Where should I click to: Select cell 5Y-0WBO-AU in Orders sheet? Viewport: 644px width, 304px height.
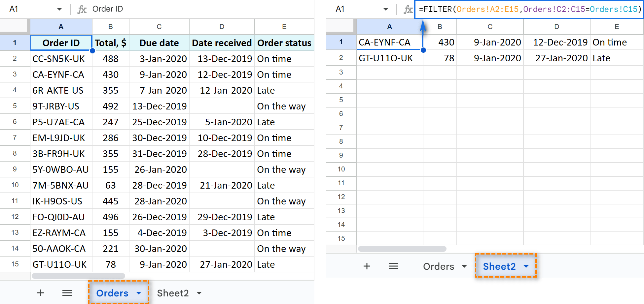click(x=61, y=169)
